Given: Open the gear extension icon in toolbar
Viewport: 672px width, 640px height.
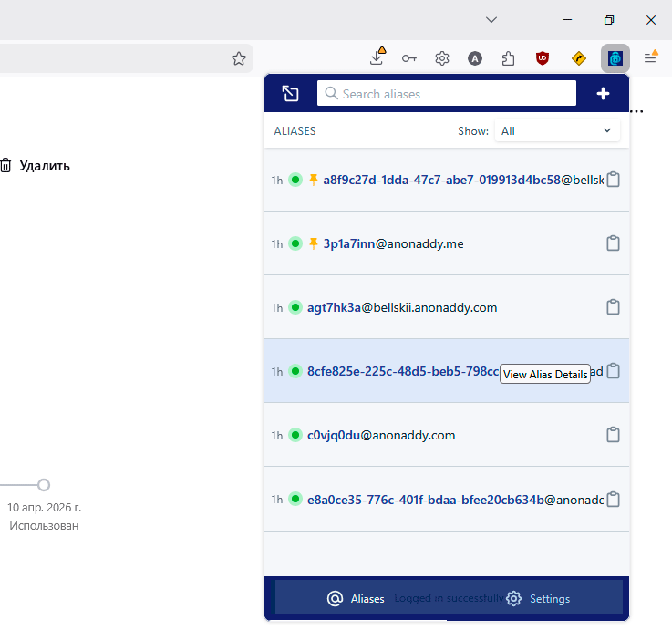Looking at the screenshot, I should (x=442, y=58).
